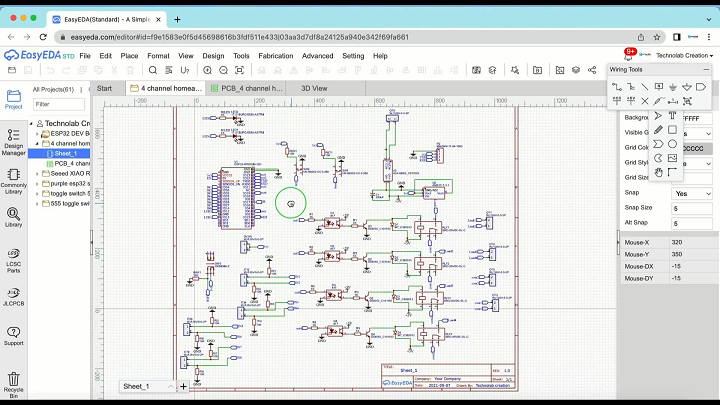Select the Canvas Origin tool

click(672, 173)
